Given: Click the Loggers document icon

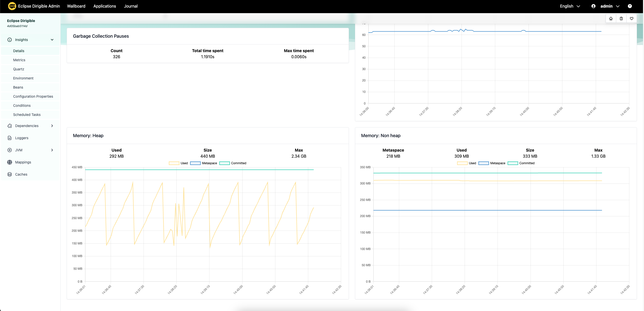Looking at the screenshot, I should (x=10, y=138).
